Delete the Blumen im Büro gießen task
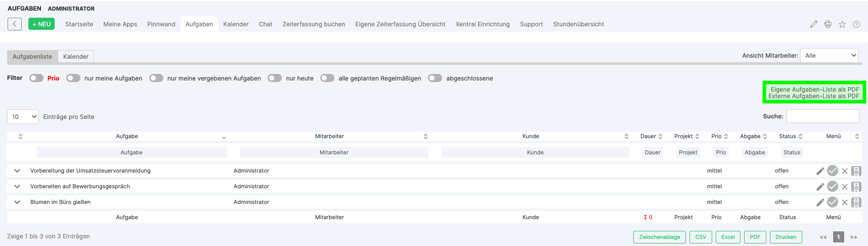This screenshot has height=246, width=868. click(845, 202)
